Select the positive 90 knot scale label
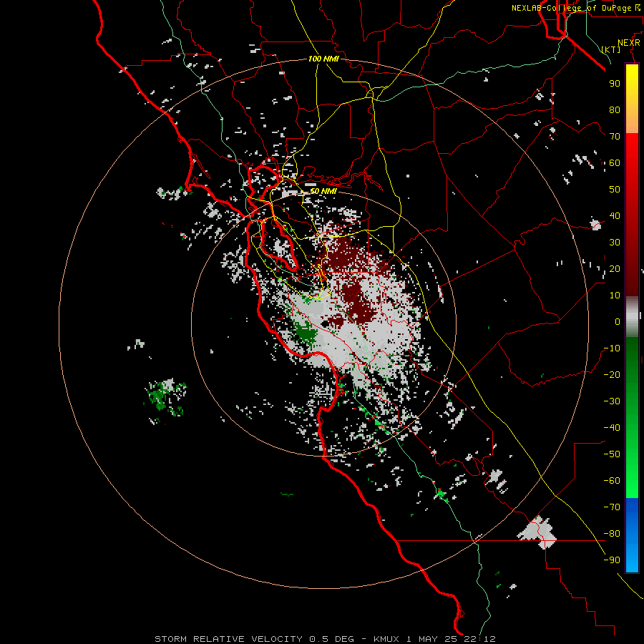 pos(615,84)
